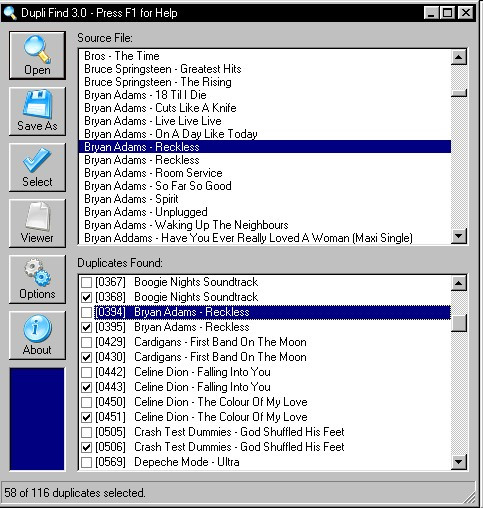
Task: Maximize the Dupli Find window
Action: [447, 13]
